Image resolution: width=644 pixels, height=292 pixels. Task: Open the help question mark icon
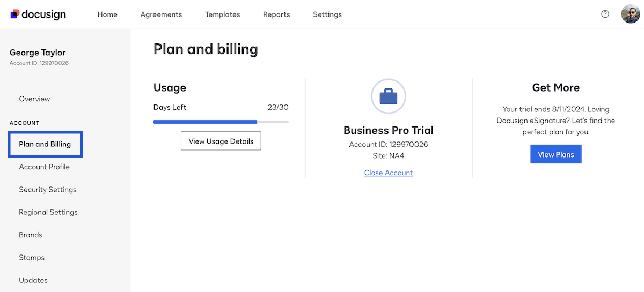[605, 14]
